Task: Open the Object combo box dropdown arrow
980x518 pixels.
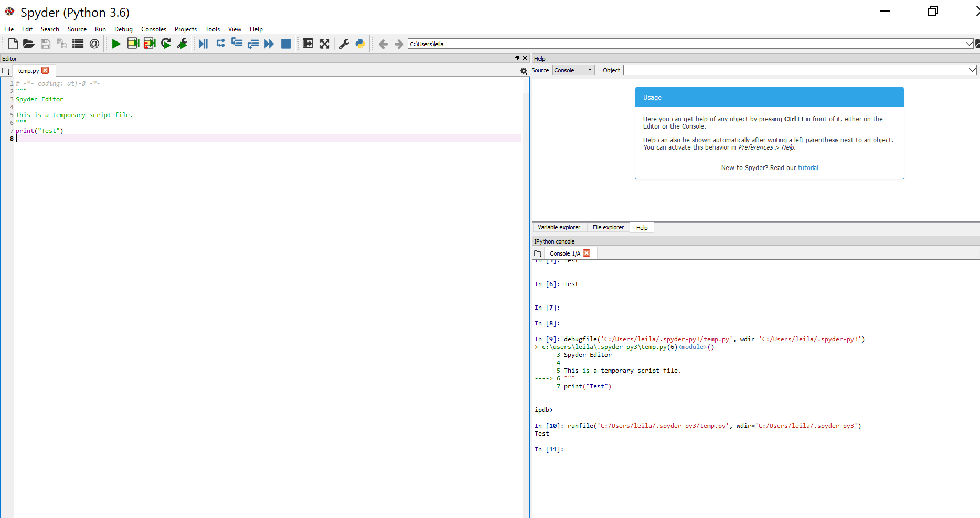Action: coord(972,70)
